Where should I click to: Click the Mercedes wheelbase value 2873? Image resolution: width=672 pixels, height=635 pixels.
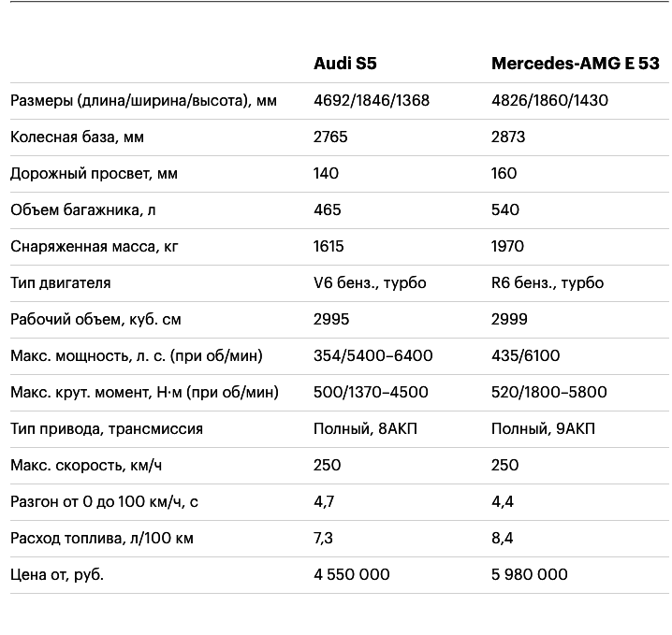coord(508,137)
